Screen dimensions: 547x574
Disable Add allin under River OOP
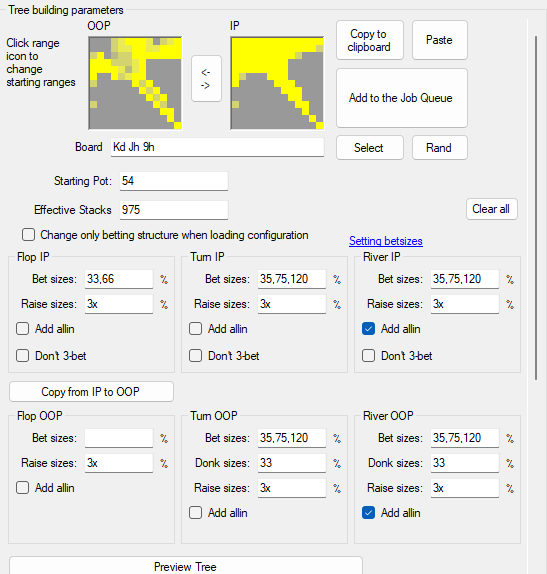coord(368,512)
